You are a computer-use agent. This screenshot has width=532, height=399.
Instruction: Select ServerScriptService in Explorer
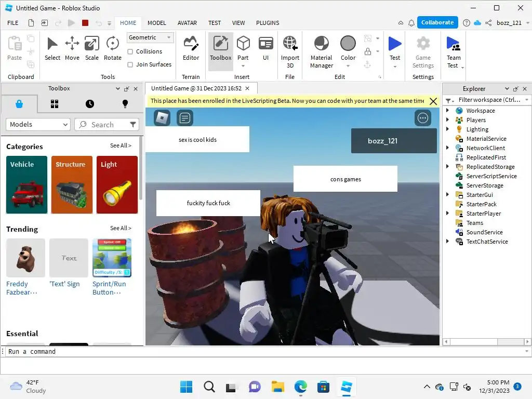coord(491,176)
